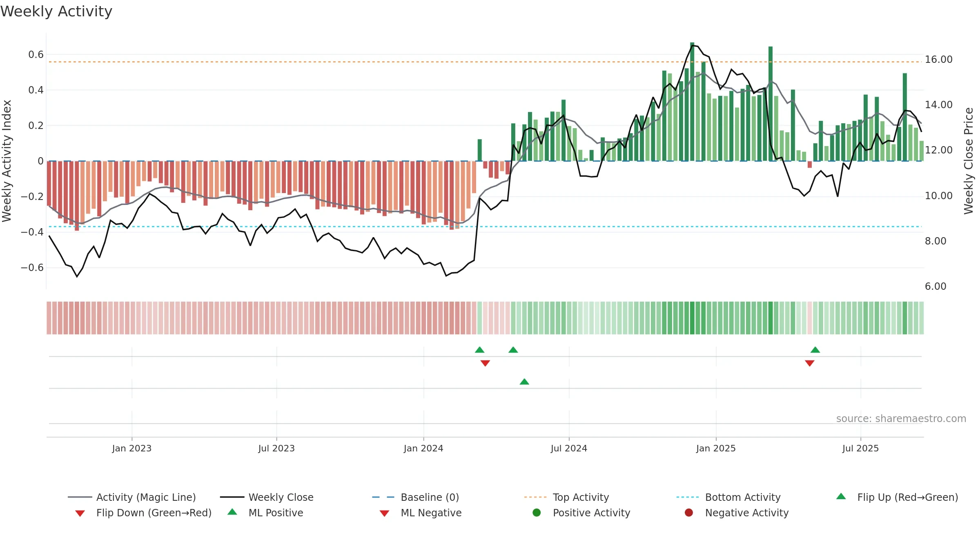Toggle the Baseline (0) legend entry

[x=416, y=497]
